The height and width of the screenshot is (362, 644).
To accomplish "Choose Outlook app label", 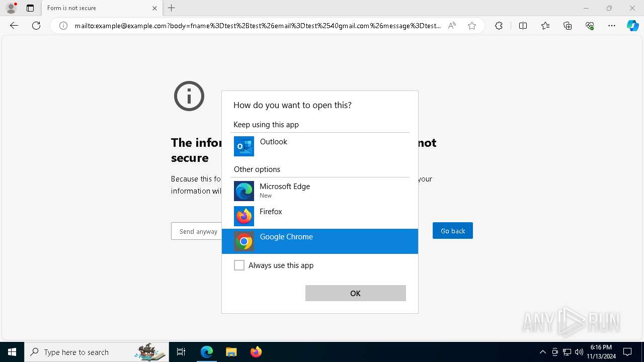I will coord(274,142).
